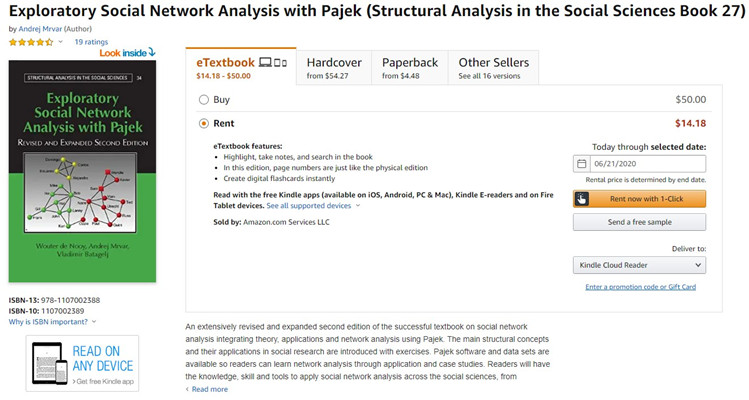Click the rental end date field
749x400 pixels.
coord(647,164)
